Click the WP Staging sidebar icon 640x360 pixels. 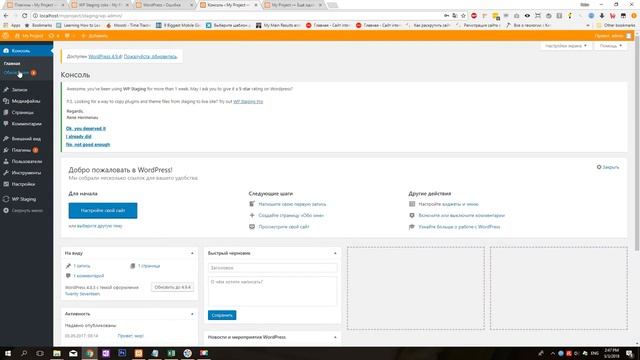click(6, 199)
